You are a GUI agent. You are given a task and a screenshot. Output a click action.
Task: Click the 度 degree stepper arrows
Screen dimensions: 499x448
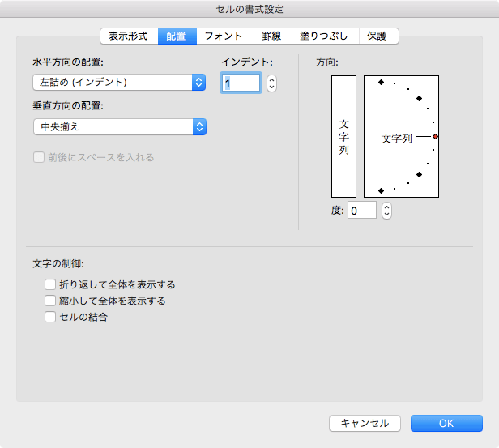coord(386,211)
